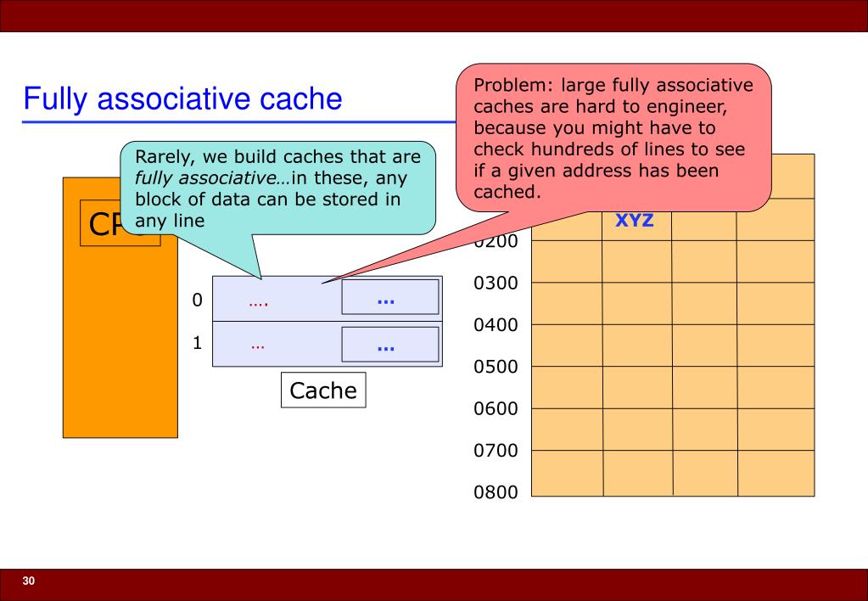Click memory address '0300'
The height and width of the screenshot is (601, 868).
pos(496,283)
